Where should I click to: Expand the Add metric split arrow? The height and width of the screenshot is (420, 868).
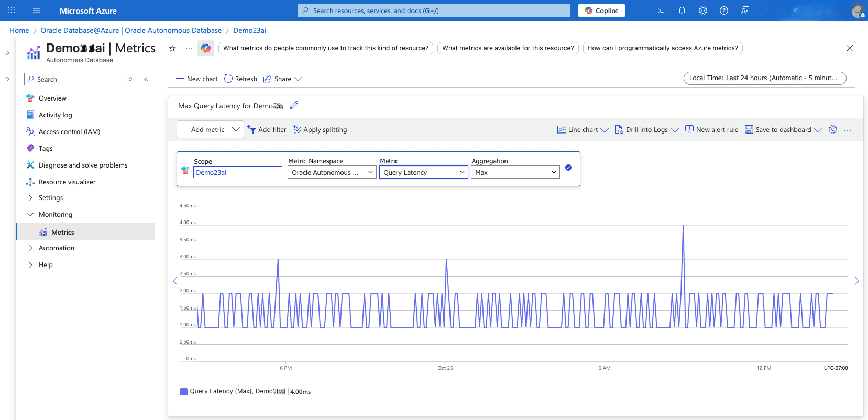tap(236, 129)
